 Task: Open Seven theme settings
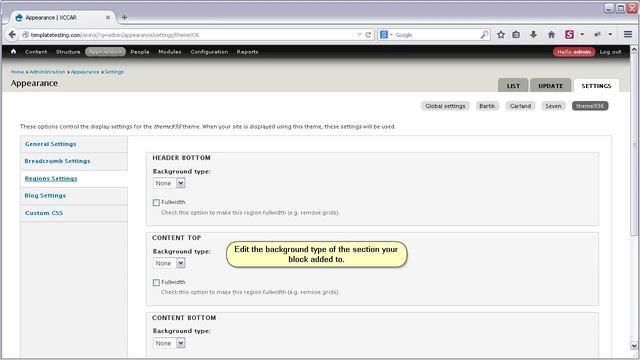click(x=553, y=106)
